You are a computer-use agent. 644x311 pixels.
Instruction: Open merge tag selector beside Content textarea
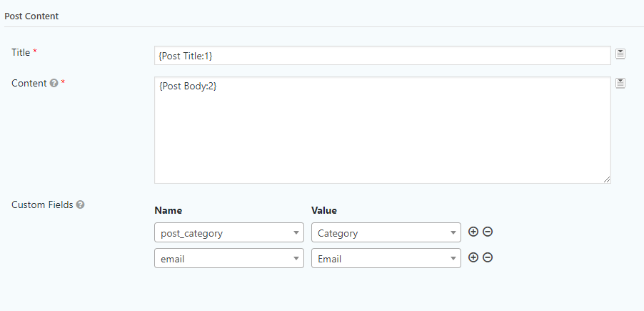[x=620, y=83]
